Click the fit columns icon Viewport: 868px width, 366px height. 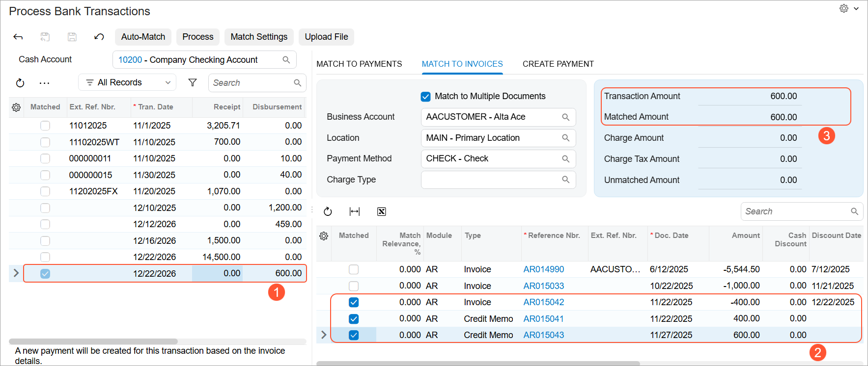(x=355, y=211)
